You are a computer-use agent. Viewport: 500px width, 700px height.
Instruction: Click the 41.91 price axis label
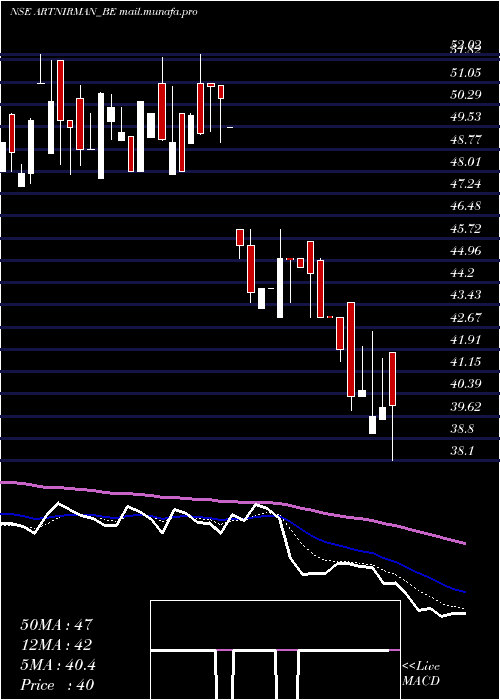coord(466,340)
